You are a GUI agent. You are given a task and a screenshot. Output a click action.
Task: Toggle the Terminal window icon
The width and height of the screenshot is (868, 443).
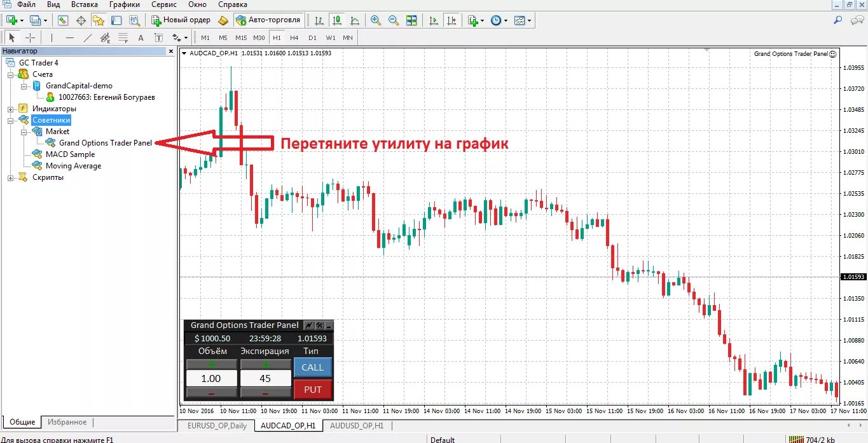[x=116, y=20]
